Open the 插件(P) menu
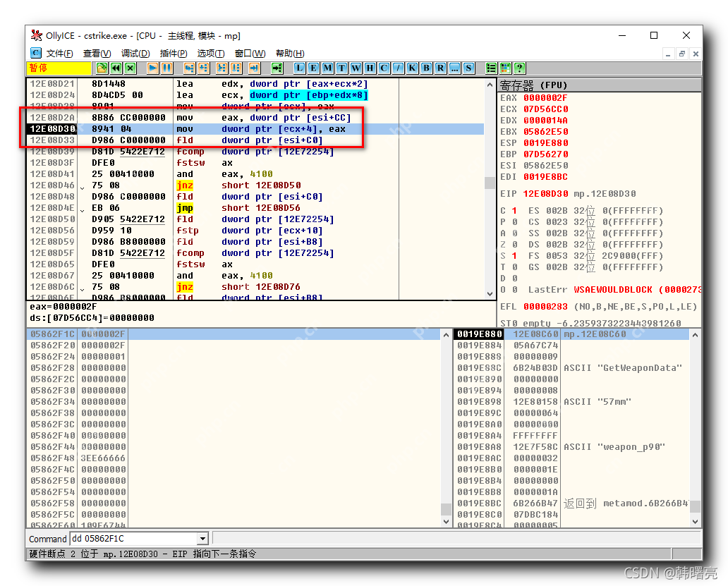Image resolution: width=728 pixels, height=586 pixels. [x=174, y=53]
